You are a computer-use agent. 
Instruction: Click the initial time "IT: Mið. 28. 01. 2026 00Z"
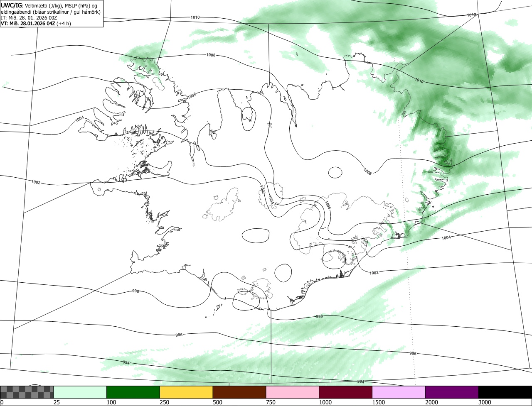tap(29, 17)
